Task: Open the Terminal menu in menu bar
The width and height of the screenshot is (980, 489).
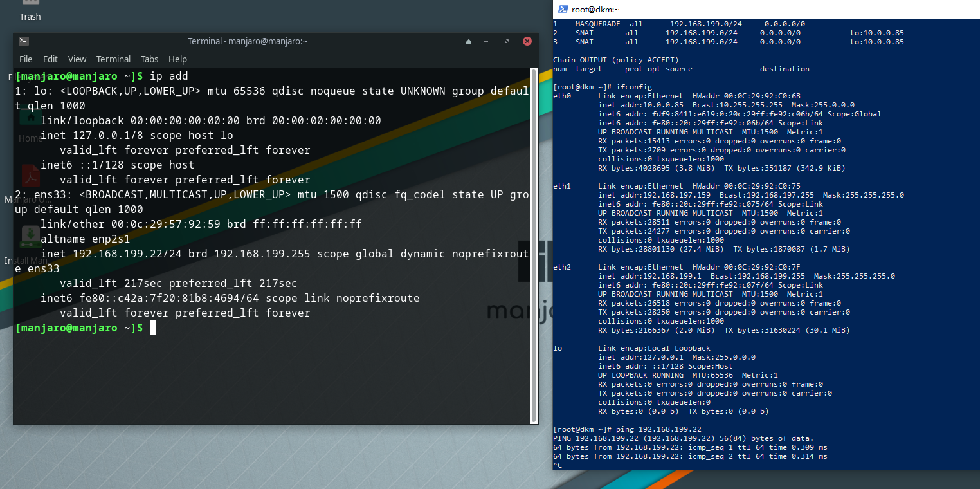Action: (x=114, y=59)
